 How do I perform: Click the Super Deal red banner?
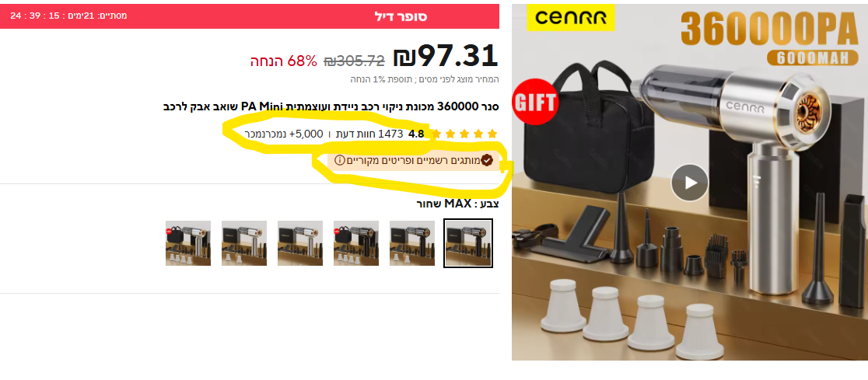pyautogui.click(x=250, y=16)
